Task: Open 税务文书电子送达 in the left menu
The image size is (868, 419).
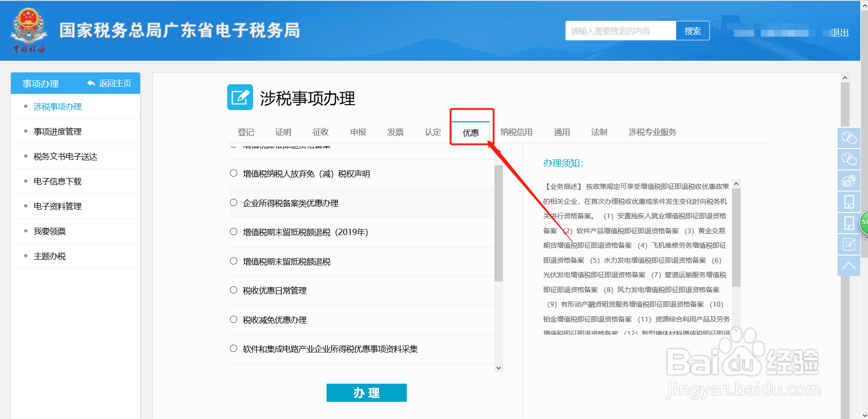Action: tap(65, 156)
